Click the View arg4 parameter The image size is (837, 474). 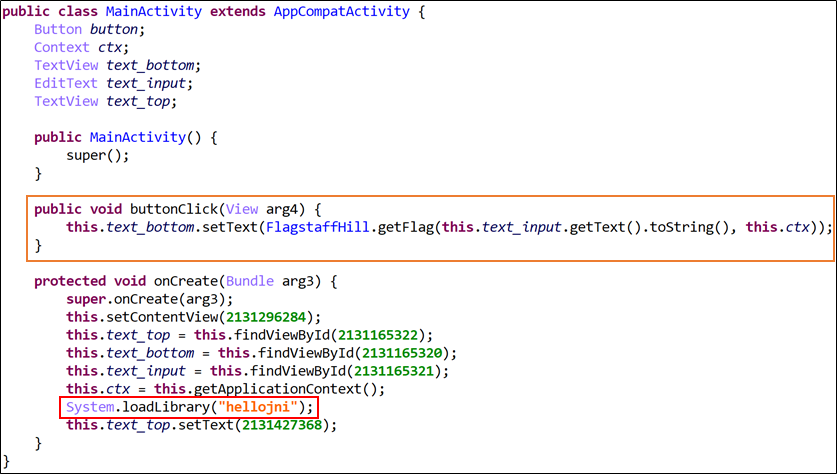tap(261, 209)
